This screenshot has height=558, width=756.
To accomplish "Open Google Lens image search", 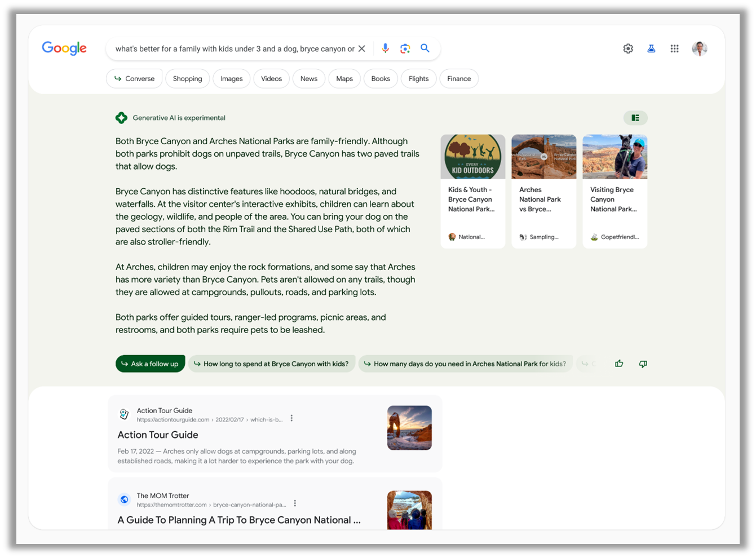I will (x=405, y=48).
